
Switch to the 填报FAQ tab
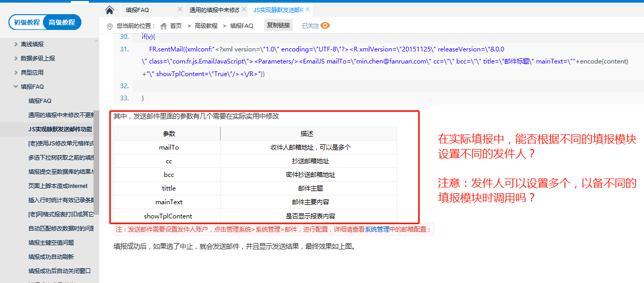[138, 10]
